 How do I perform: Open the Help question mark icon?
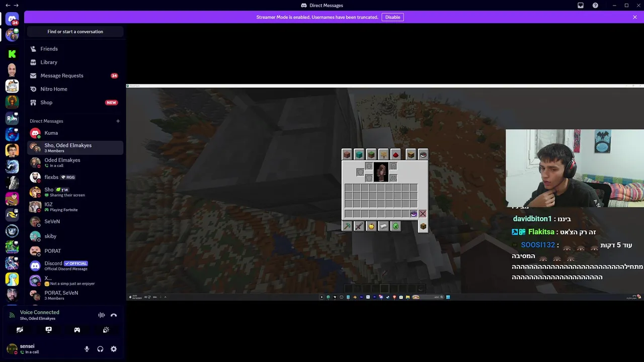[x=595, y=6]
